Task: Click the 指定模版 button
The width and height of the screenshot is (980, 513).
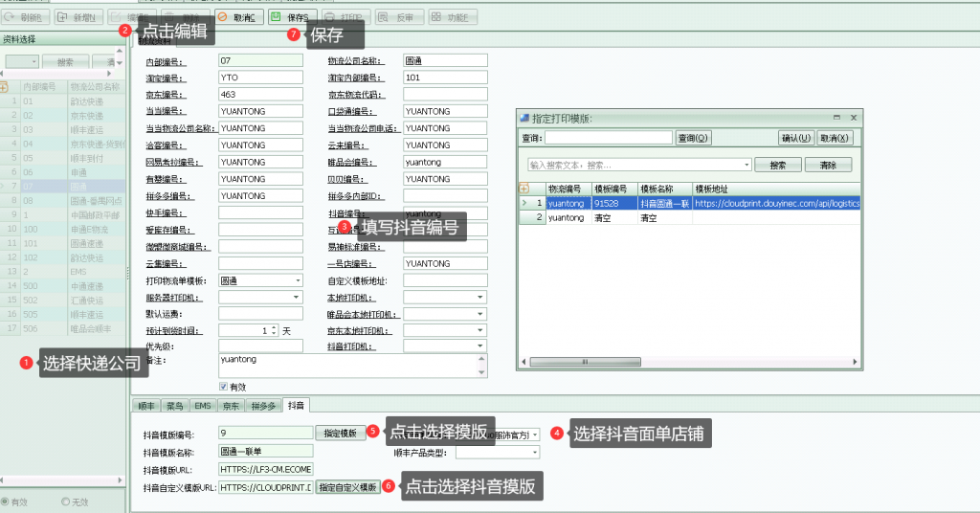Action: tap(341, 433)
